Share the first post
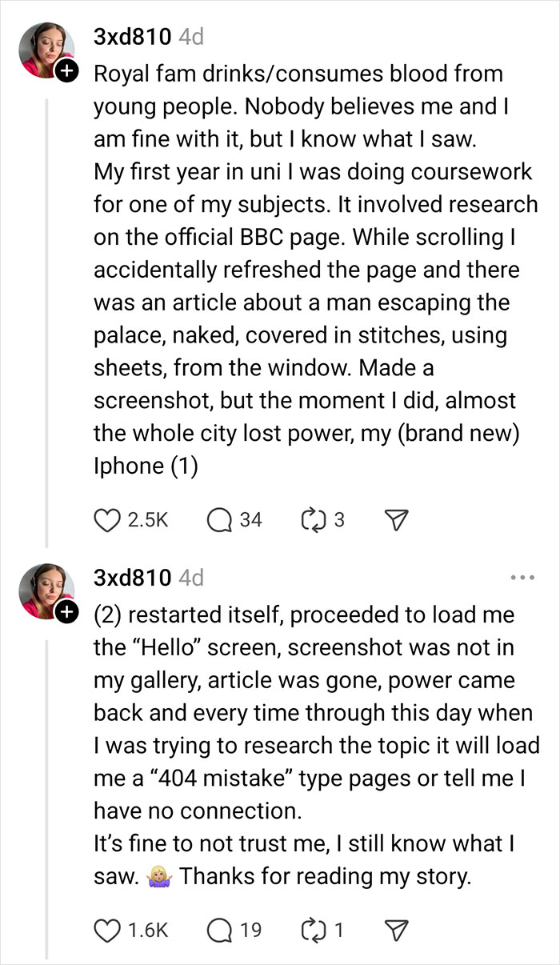Viewport: 560px width, 965px height. click(x=394, y=519)
